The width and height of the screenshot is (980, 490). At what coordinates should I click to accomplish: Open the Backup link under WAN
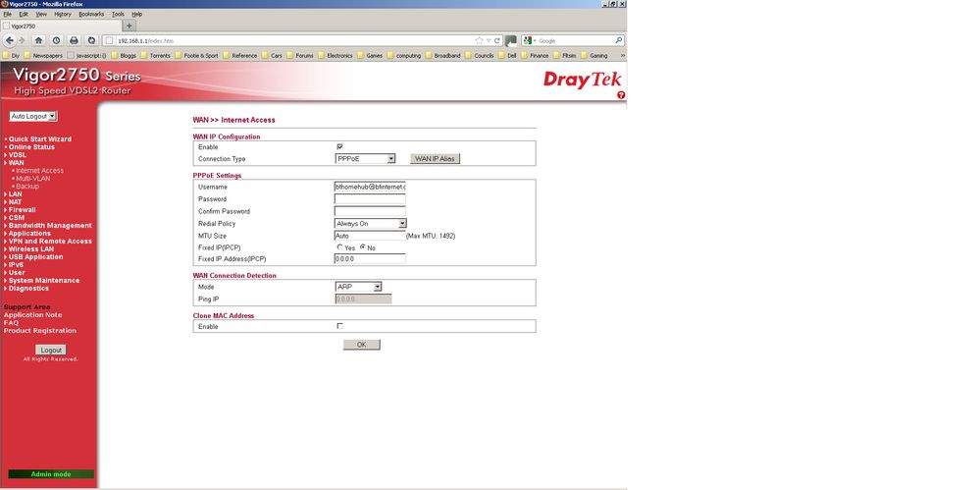point(27,187)
